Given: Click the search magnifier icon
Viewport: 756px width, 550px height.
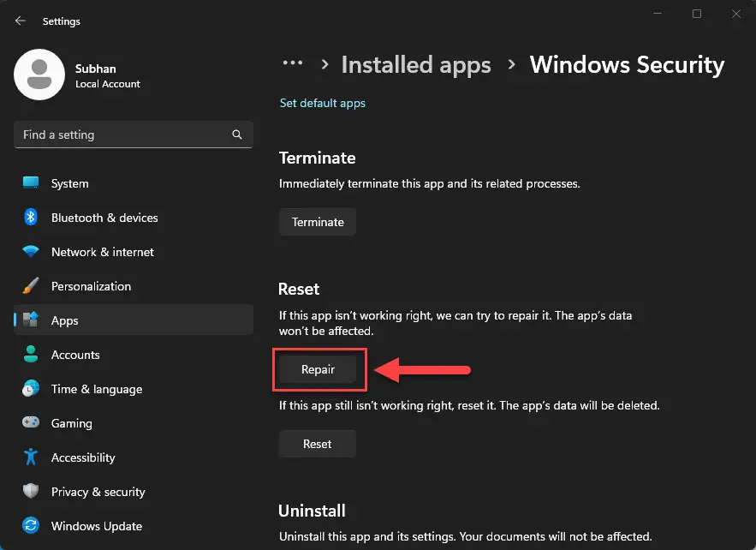Looking at the screenshot, I should tap(237, 135).
